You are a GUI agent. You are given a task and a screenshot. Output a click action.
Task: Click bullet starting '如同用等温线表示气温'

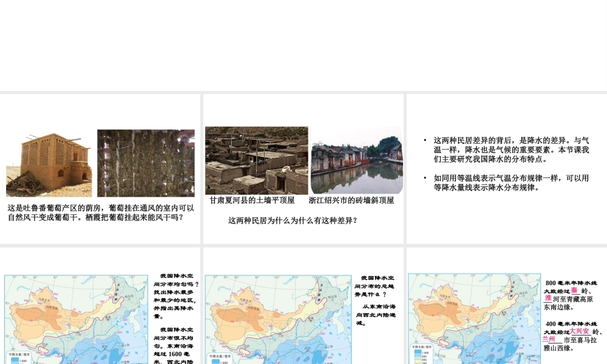511,183
